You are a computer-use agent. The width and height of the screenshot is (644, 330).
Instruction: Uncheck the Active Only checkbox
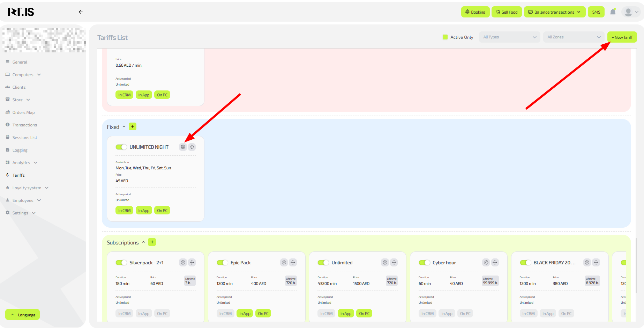coord(445,37)
